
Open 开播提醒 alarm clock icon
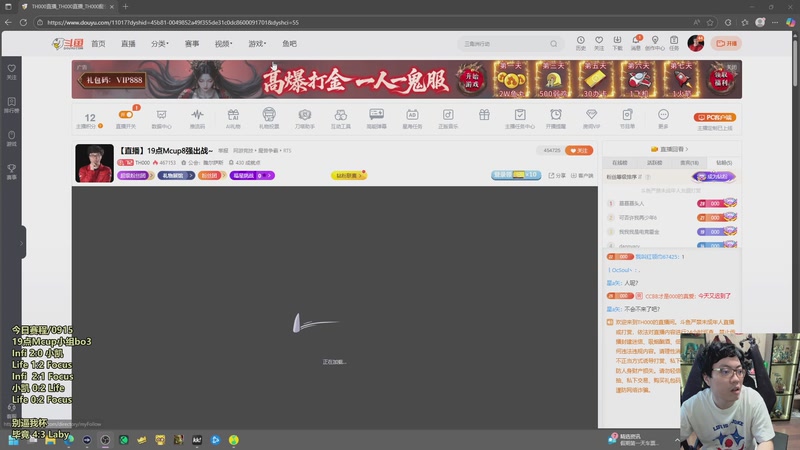click(556, 119)
